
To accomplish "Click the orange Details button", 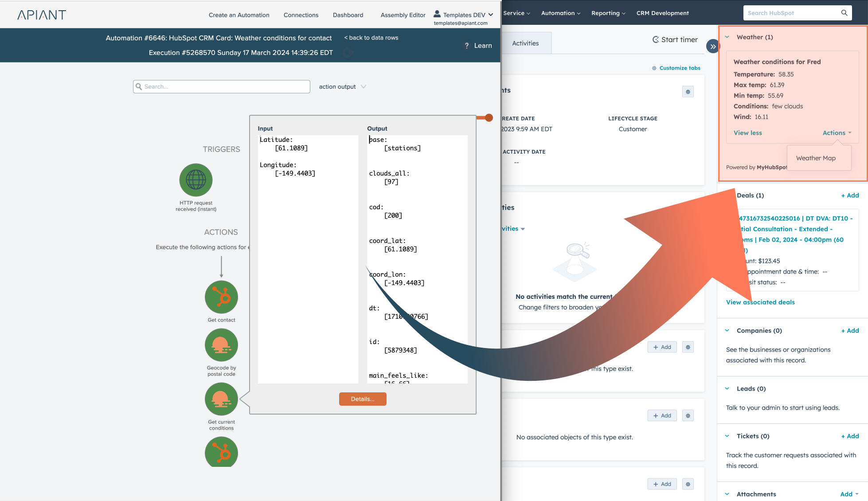I will click(362, 399).
